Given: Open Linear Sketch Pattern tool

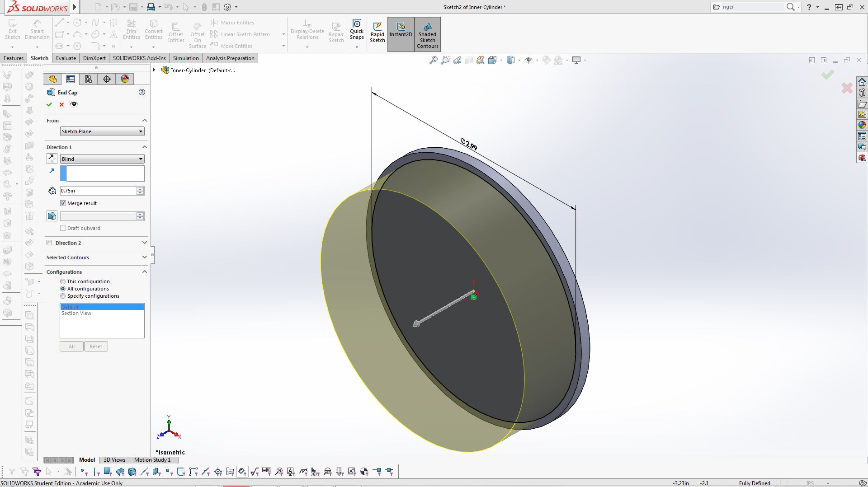Looking at the screenshot, I should [x=240, y=34].
